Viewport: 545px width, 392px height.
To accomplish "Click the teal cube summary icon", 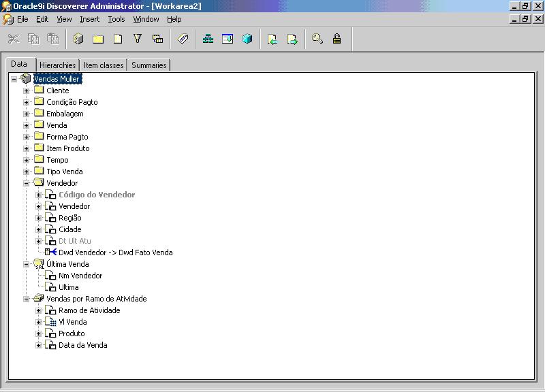I will click(x=247, y=39).
